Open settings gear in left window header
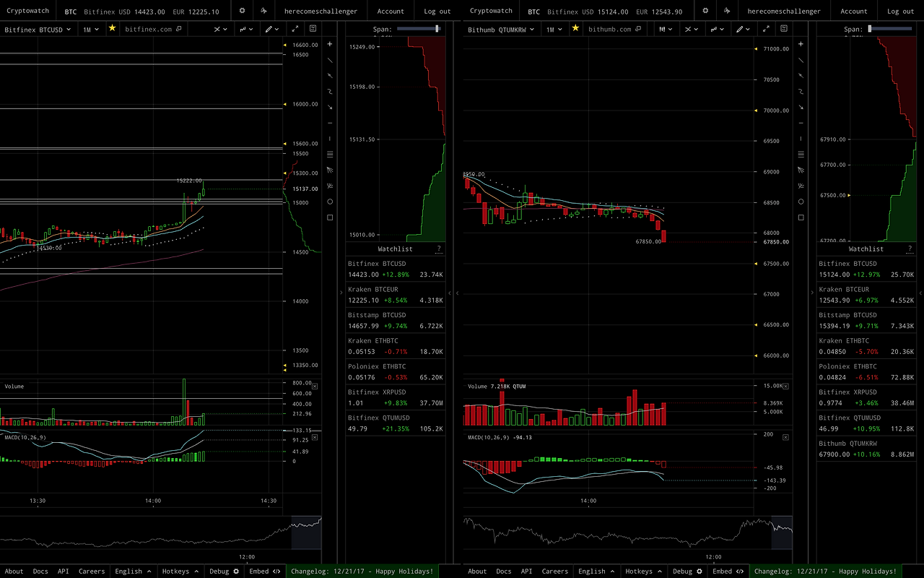The image size is (924, 578). click(242, 11)
